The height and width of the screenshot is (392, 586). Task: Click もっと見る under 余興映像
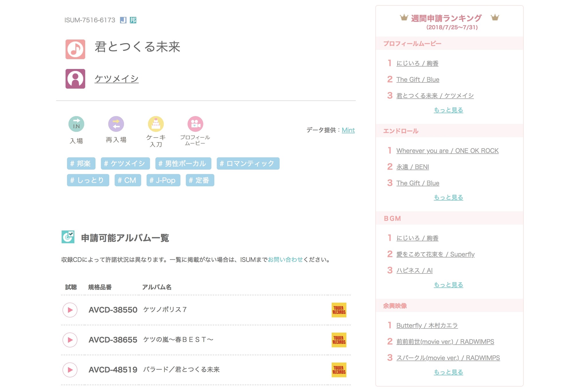448,372
